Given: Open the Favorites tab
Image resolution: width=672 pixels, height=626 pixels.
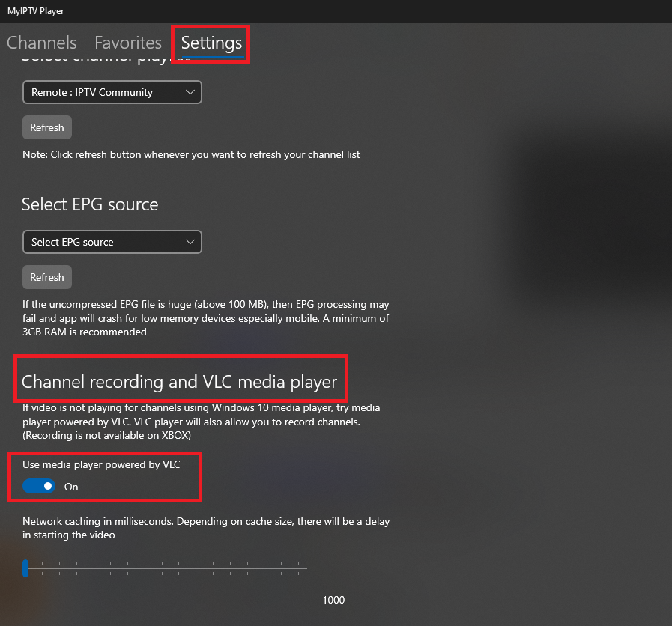Looking at the screenshot, I should point(128,43).
